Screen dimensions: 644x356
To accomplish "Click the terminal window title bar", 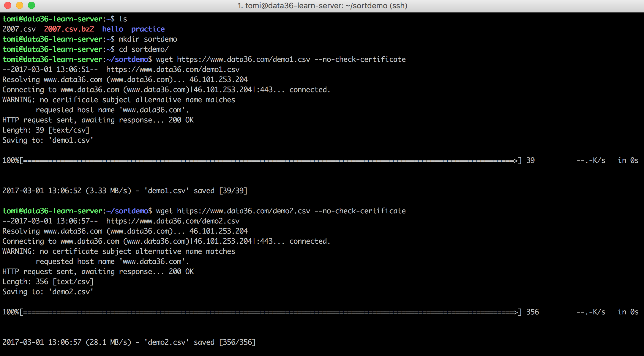I will tap(322, 5).
